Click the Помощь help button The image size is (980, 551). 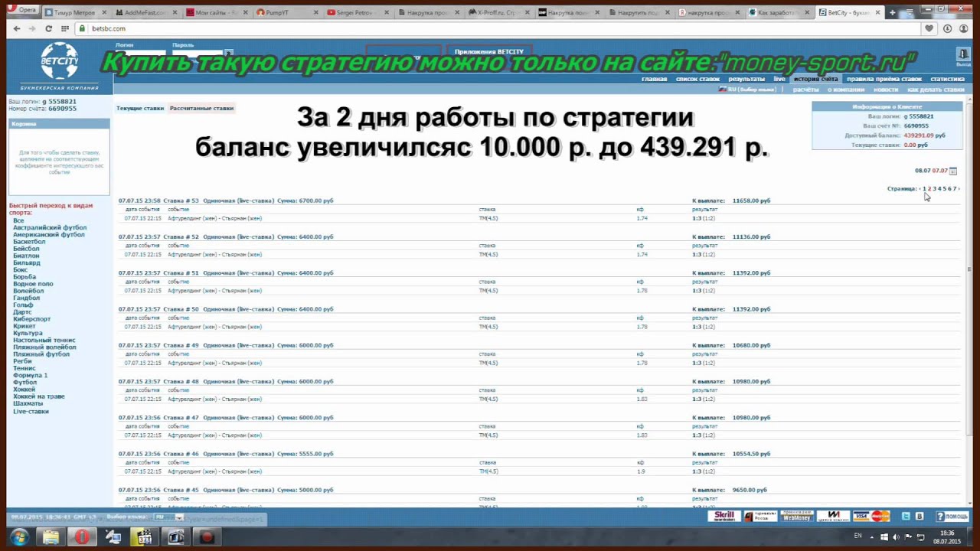952,517
